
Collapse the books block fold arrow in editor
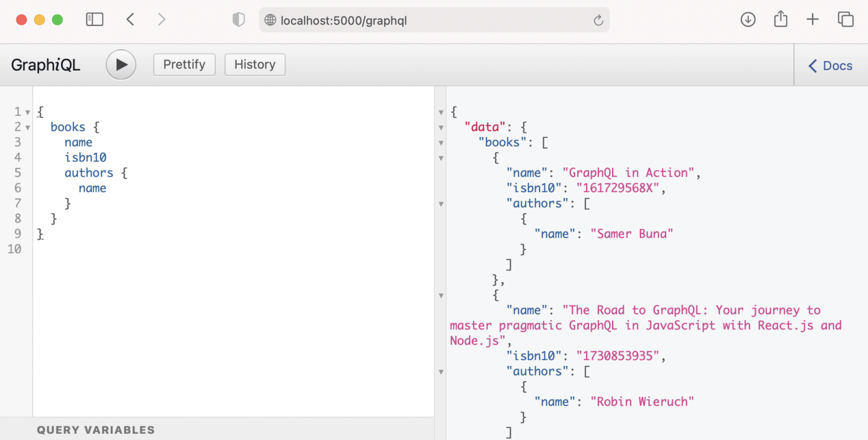[27, 127]
